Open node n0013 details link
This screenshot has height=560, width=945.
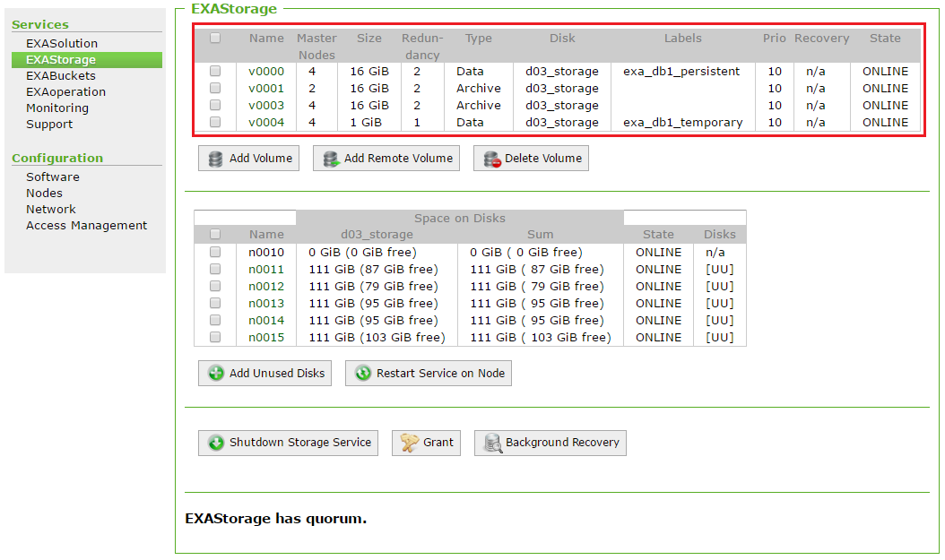click(x=266, y=303)
